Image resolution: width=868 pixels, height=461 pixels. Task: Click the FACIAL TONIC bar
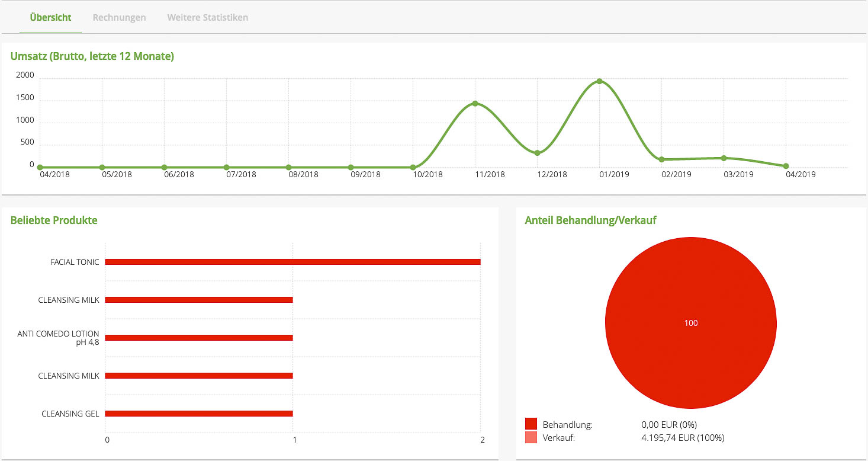(292, 262)
